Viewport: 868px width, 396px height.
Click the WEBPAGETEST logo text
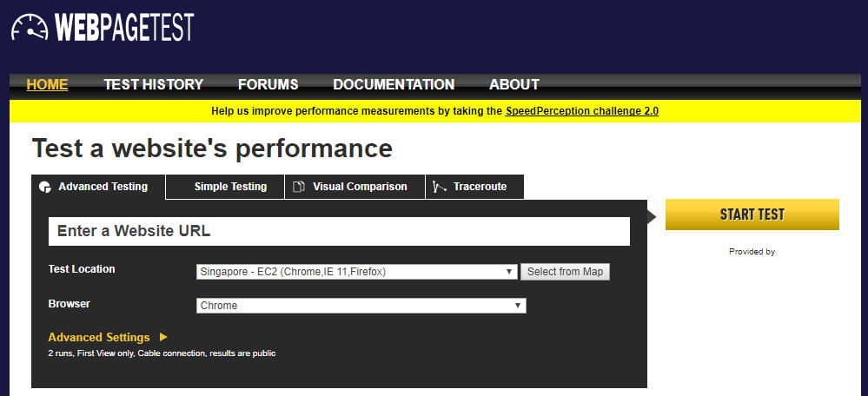coord(124,27)
